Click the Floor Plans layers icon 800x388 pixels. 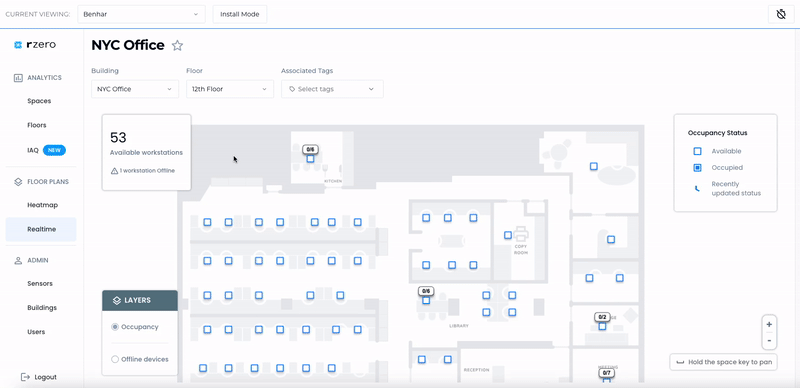(18, 182)
